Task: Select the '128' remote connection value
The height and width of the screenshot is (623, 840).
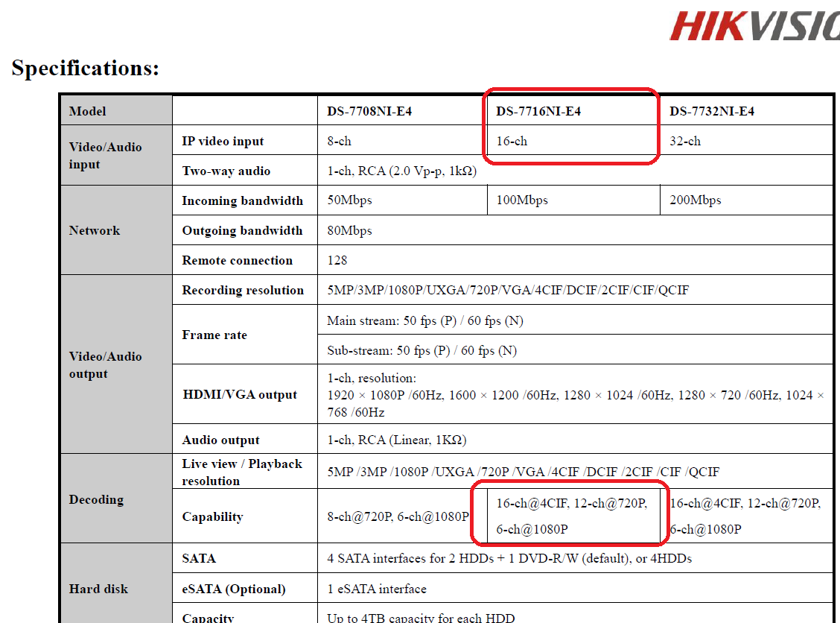Action: click(x=337, y=261)
